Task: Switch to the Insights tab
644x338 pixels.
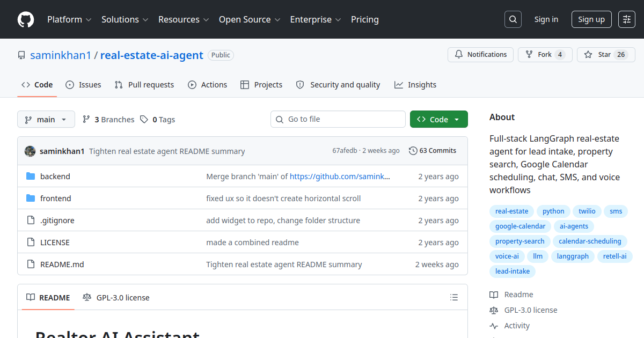Action: coord(415,85)
